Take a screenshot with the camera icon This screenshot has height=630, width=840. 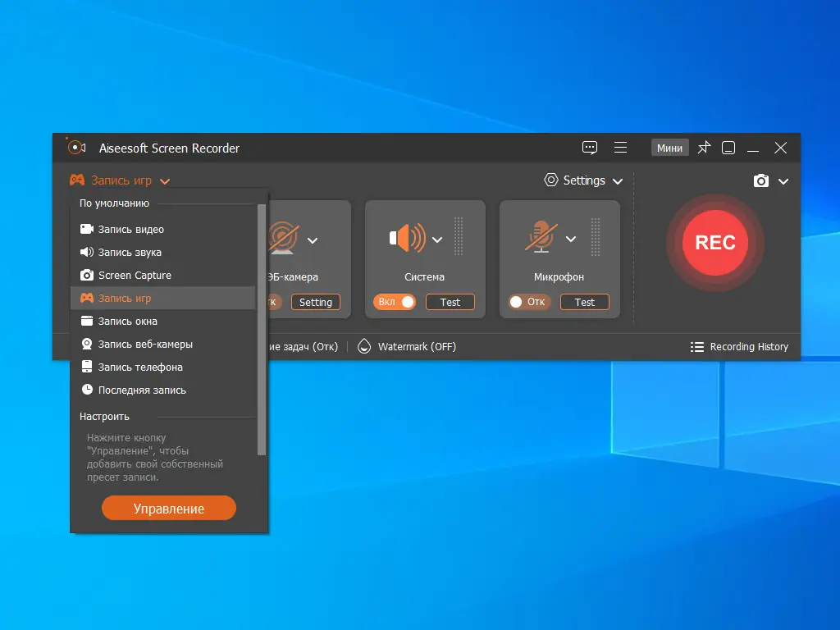point(760,180)
